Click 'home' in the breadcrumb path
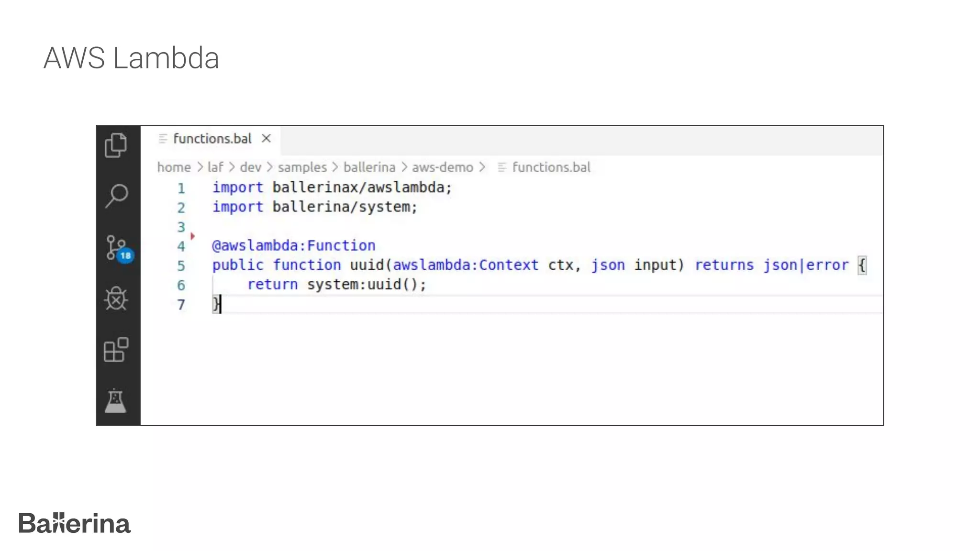This screenshot has width=980, height=551. tap(174, 167)
